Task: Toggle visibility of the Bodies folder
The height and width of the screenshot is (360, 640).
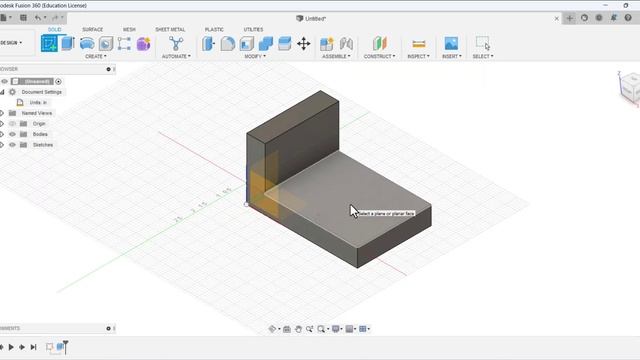Action: pos(12,134)
